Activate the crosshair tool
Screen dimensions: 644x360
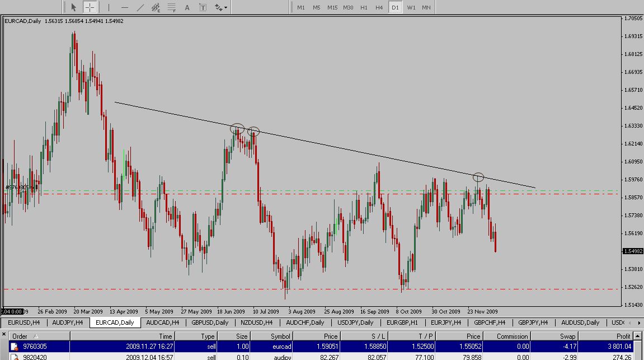pyautogui.click(x=90, y=8)
